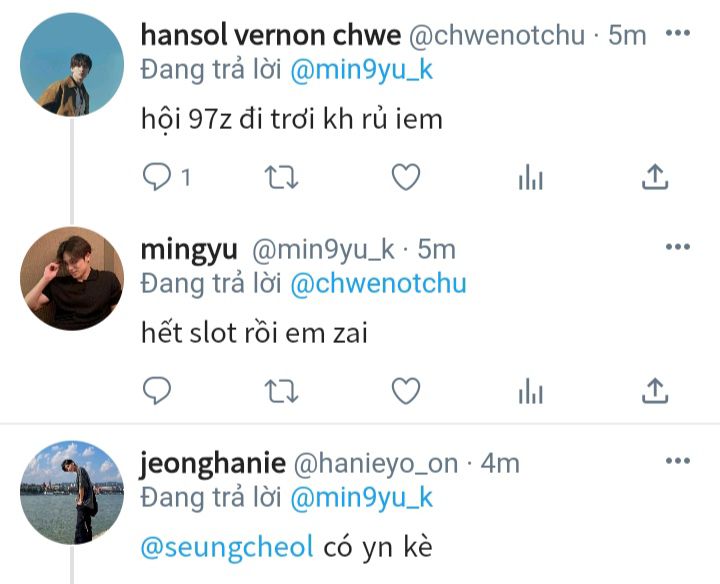Open the @seungcheol mention link

click(x=227, y=548)
